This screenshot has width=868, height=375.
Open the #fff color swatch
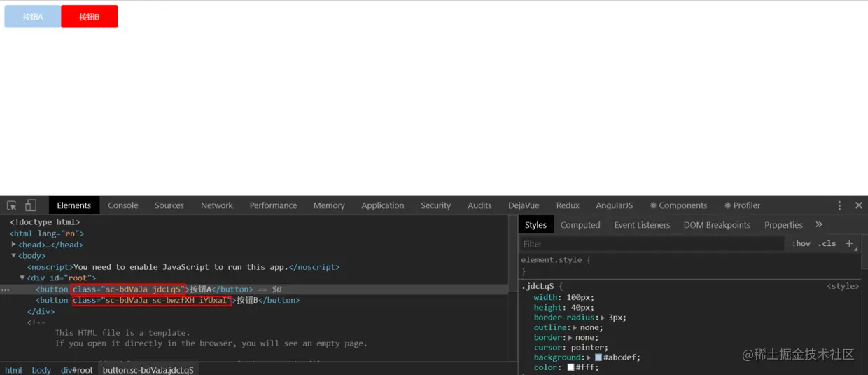click(570, 367)
